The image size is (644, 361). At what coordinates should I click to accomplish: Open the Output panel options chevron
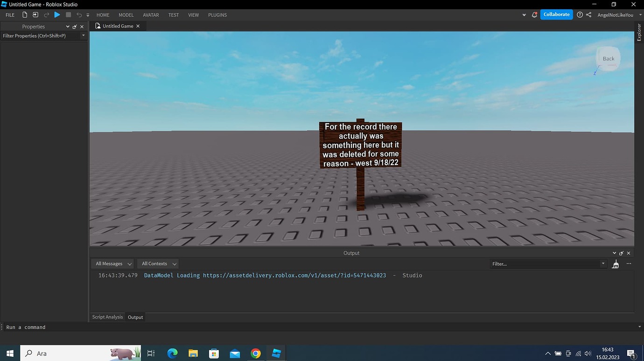click(x=614, y=253)
